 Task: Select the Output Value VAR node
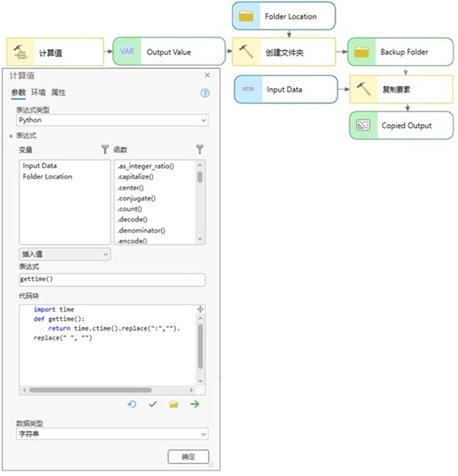[x=169, y=51]
